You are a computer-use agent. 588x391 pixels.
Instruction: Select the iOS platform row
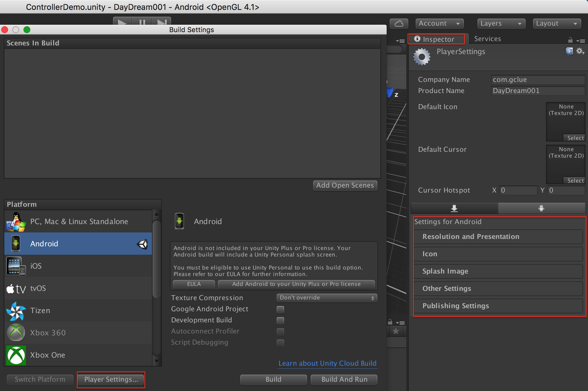[78, 266]
